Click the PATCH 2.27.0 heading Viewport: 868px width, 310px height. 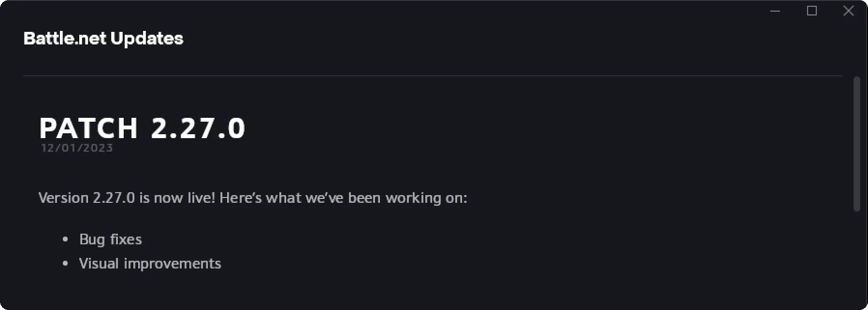pyautogui.click(x=142, y=128)
